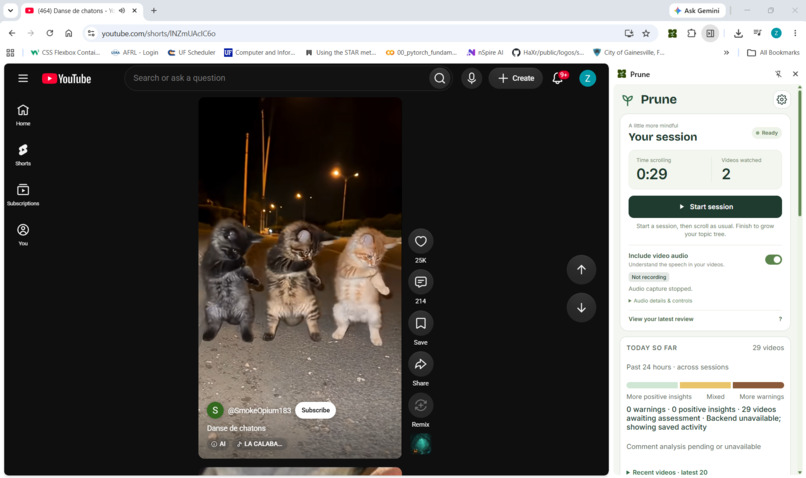The image size is (806, 478).
Task: Open CSS Flexbox bookmark
Action: coord(65,52)
